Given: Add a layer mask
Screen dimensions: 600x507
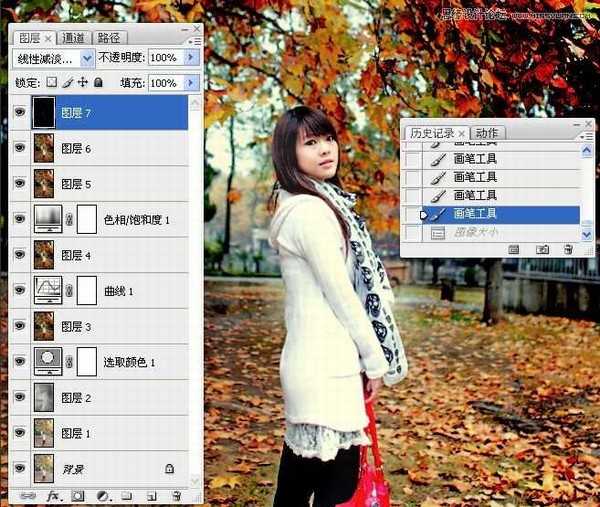Looking at the screenshot, I should pos(78,496).
